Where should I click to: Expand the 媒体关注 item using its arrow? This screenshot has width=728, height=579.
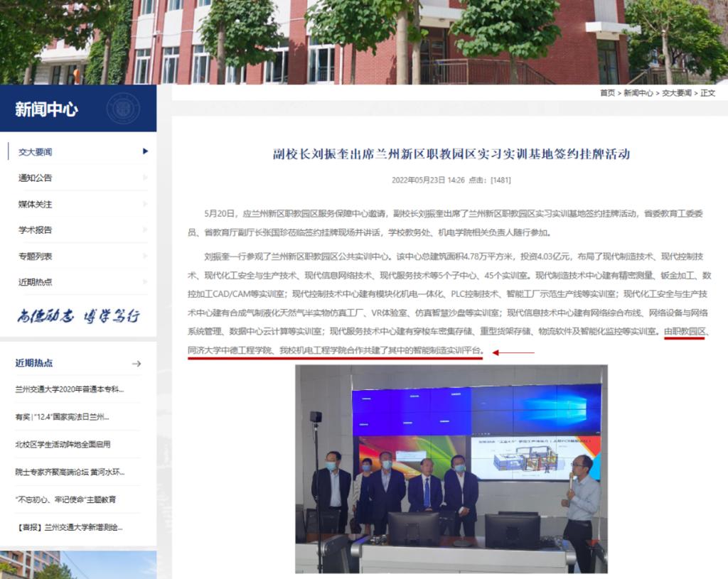coord(145,204)
